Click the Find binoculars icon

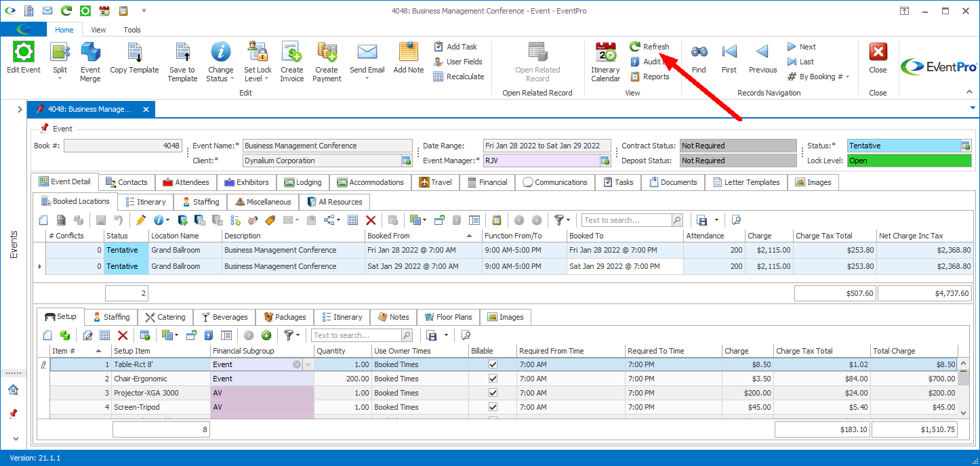click(x=699, y=51)
